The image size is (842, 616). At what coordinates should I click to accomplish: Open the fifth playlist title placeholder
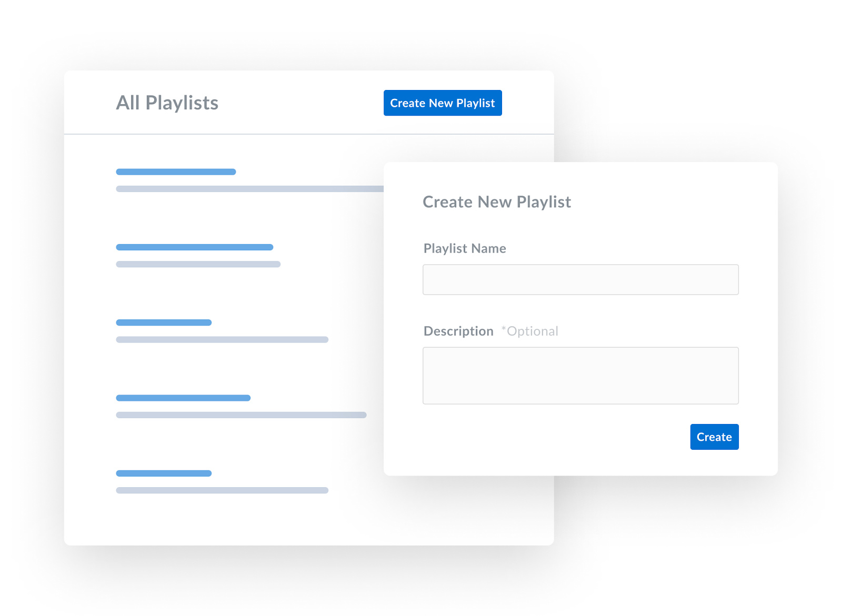click(164, 473)
